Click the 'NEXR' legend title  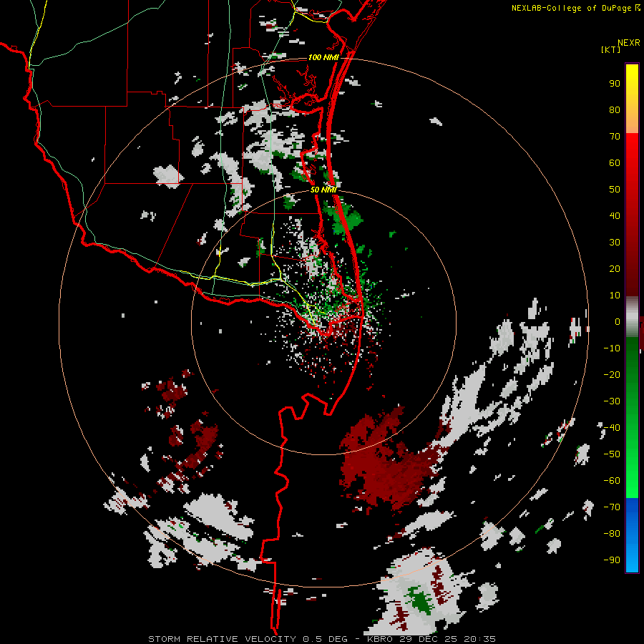pyautogui.click(x=628, y=43)
